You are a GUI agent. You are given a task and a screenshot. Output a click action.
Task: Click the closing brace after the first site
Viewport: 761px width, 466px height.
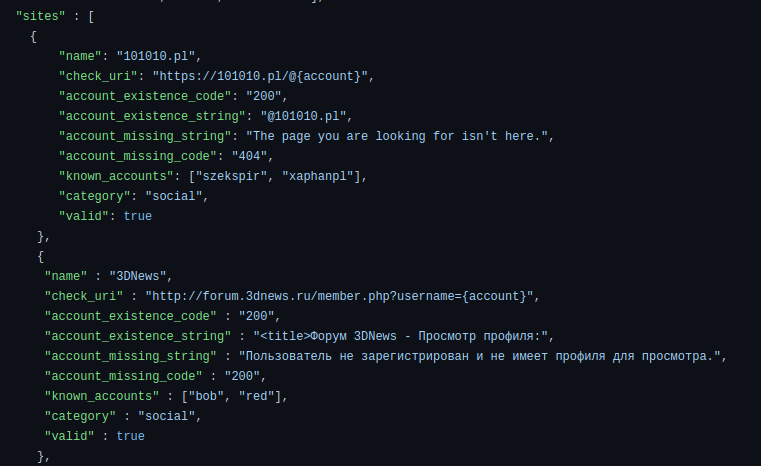pyautogui.click(x=41, y=236)
